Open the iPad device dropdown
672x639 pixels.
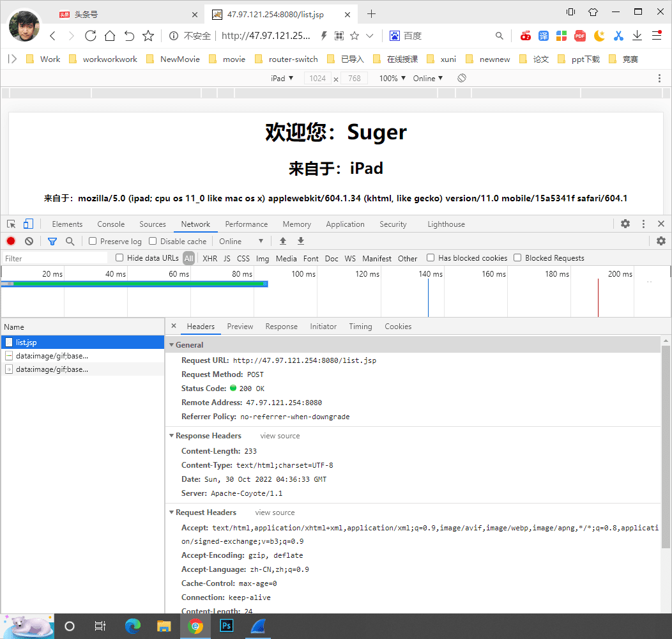[282, 78]
